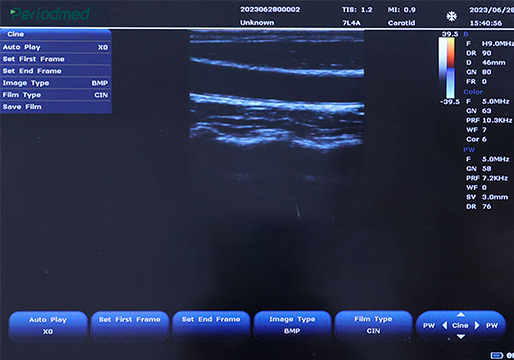514x360 pixels.
Task: Select Auto Play in Cine menu
Action: pos(56,47)
